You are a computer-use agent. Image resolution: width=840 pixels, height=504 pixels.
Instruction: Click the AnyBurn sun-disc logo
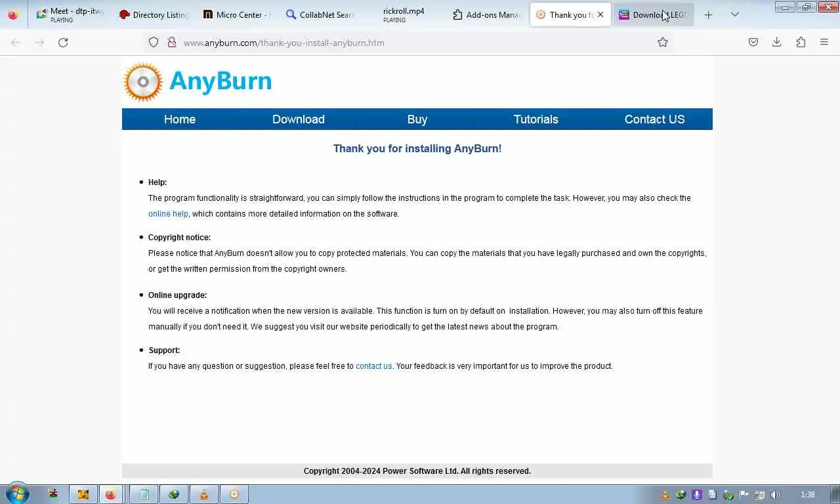click(x=143, y=82)
